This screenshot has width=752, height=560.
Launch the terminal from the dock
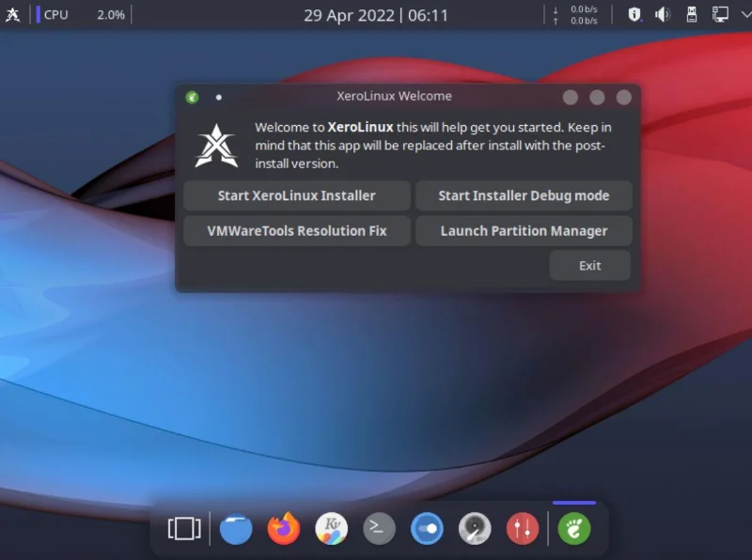click(379, 528)
